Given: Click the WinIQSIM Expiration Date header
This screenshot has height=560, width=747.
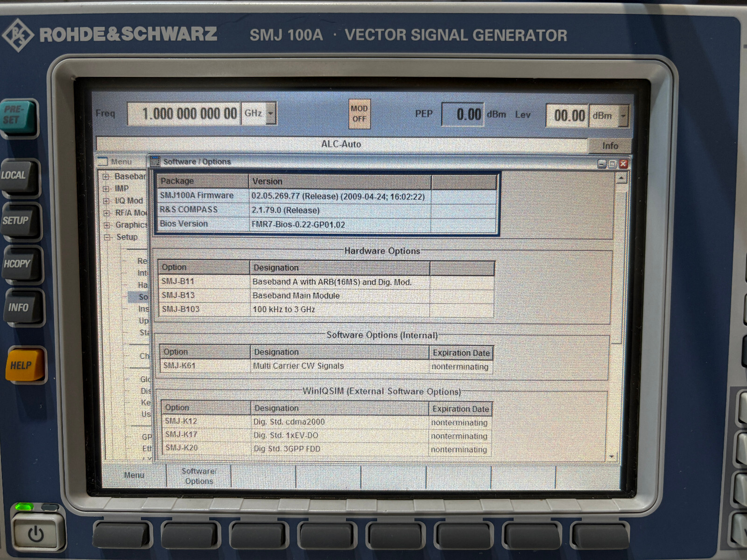Looking at the screenshot, I should click(460, 409).
